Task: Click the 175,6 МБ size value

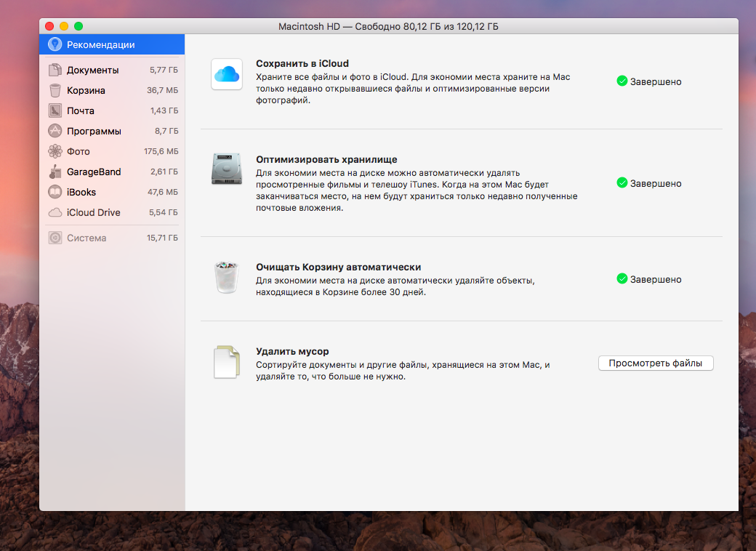Action: (x=161, y=151)
